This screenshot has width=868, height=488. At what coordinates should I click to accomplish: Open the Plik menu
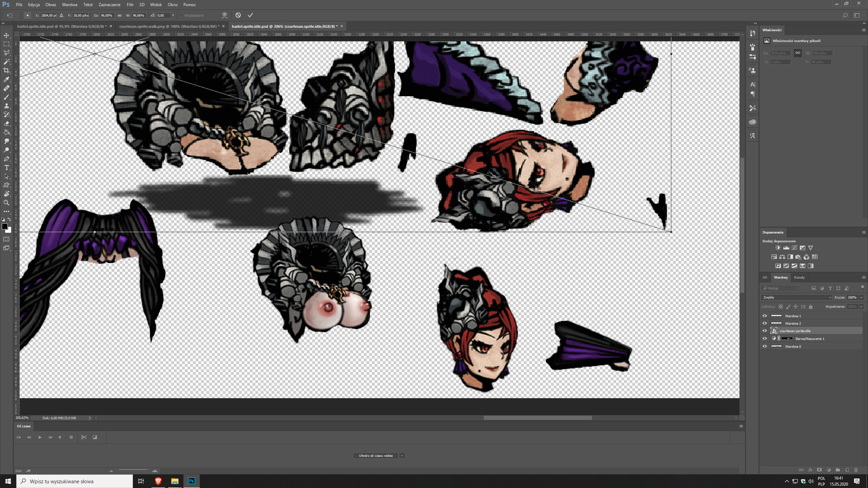[x=19, y=5]
